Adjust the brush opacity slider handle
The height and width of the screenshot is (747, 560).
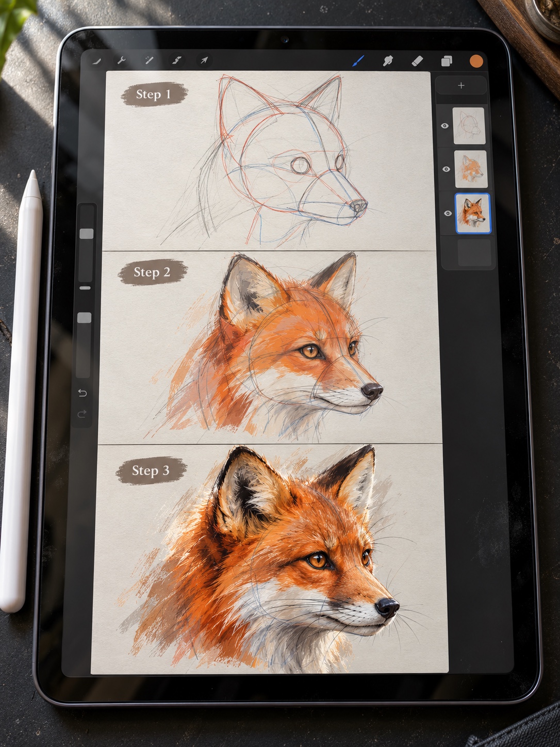point(85,318)
